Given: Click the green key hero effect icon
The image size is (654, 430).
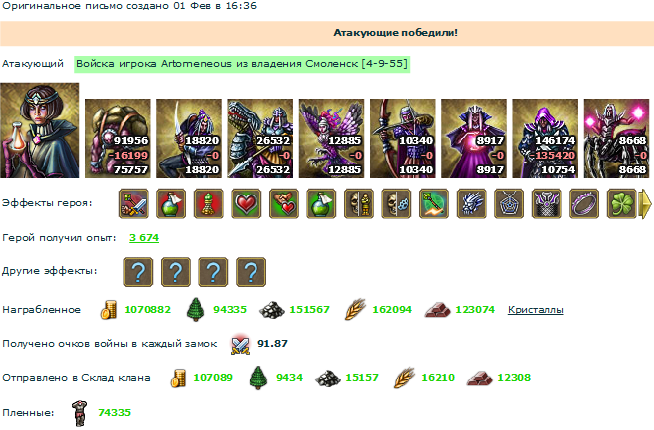Looking at the screenshot, I should [x=434, y=204].
